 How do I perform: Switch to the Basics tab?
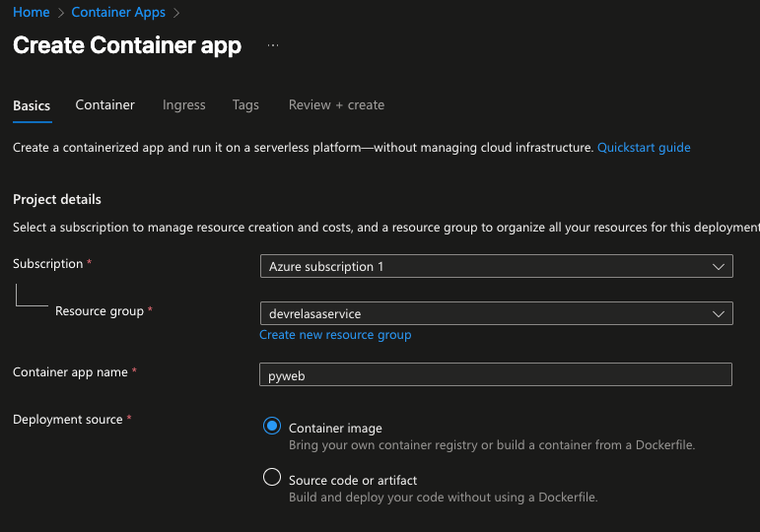(32, 105)
